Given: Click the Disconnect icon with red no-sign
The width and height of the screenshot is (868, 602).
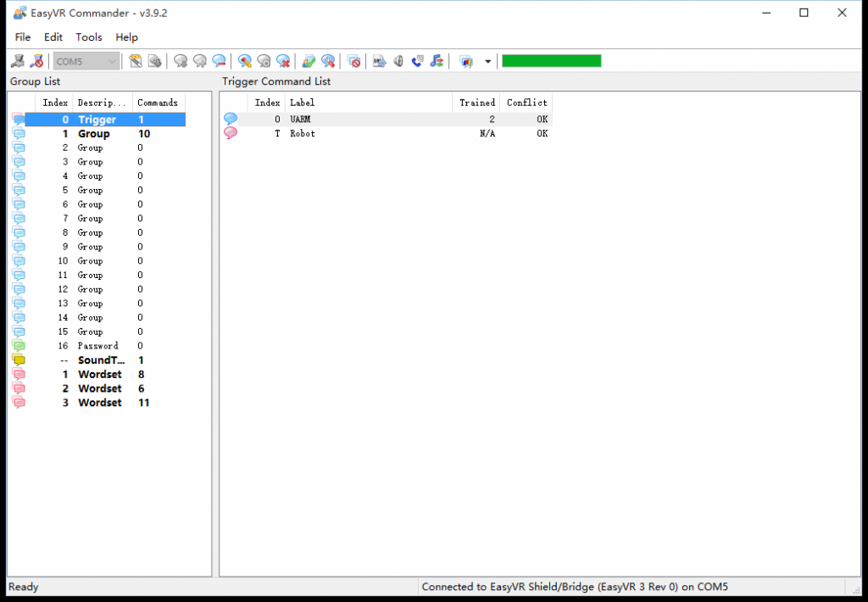Looking at the screenshot, I should [x=37, y=61].
